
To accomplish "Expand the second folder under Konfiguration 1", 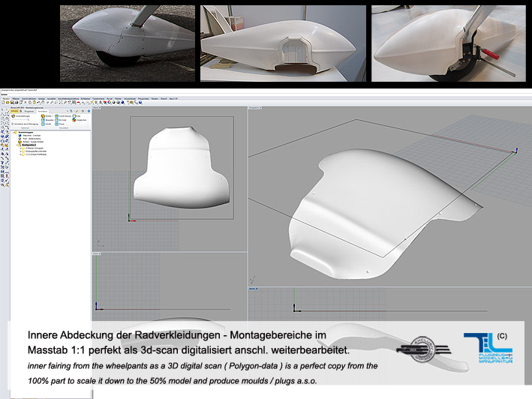I will 21,151.
